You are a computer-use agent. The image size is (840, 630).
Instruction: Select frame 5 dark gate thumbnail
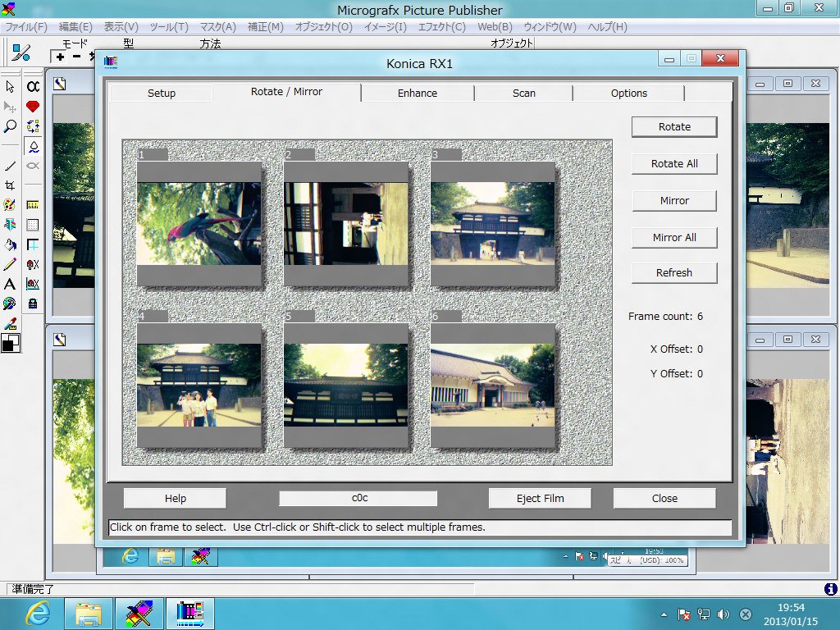pyautogui.click(x=345, y=386)
